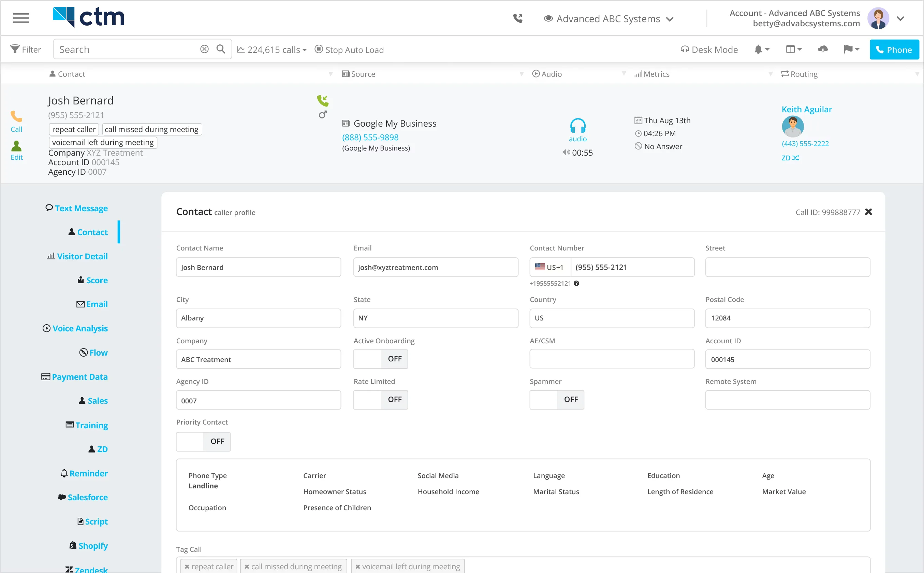Toggle Rate Limited switch
The width and height of the screenshot is (924, 573).
coord(381,399)
